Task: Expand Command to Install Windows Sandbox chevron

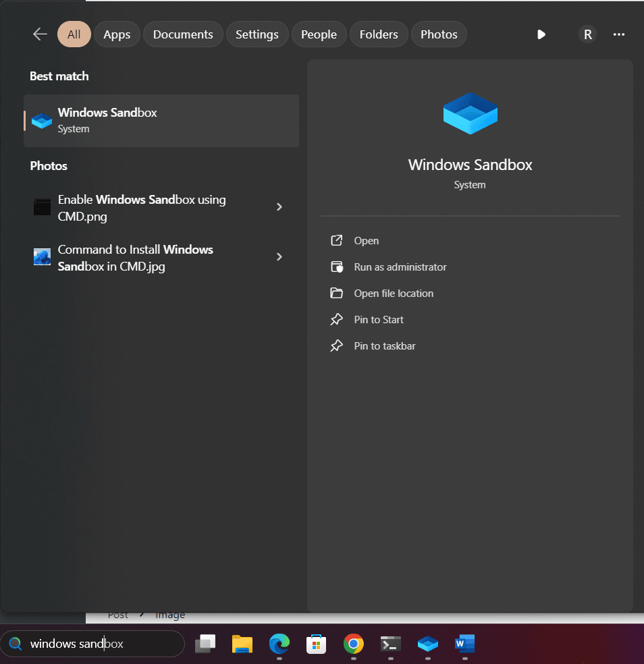Action: (x=279, y=257)
